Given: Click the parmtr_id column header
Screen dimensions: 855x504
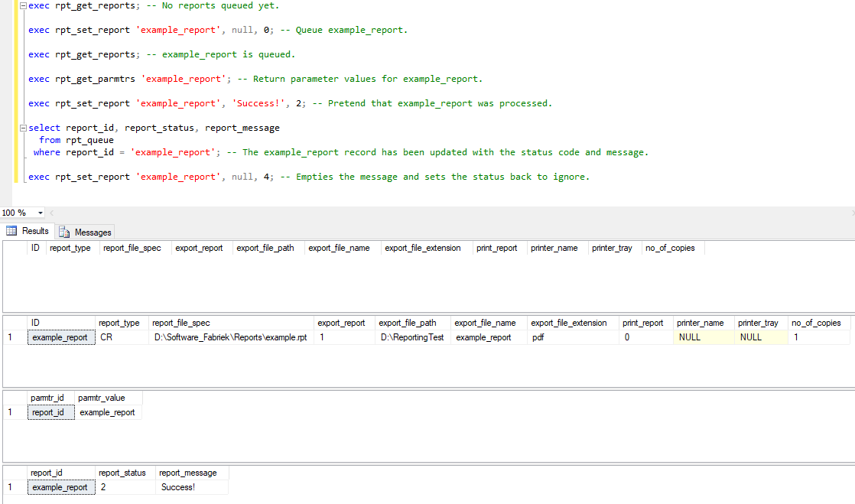Looking at the screenshot, I should 47,398.
